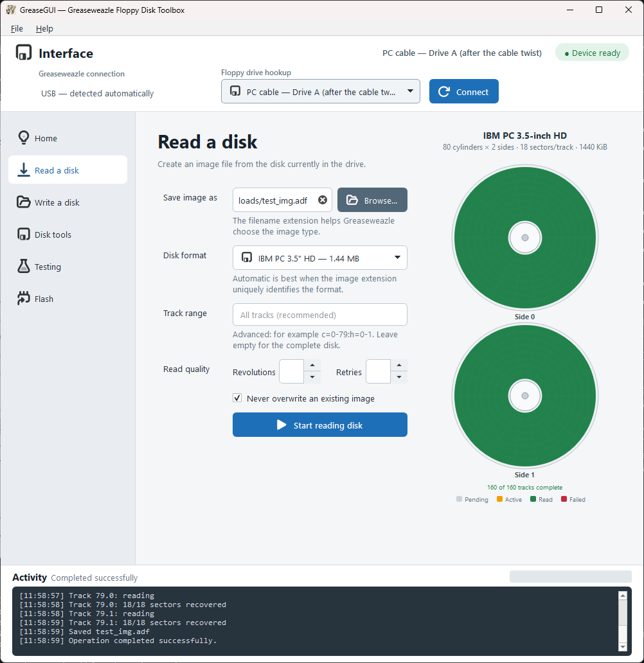Click the Activity log scrollbar up arrow

click(622, 596)
